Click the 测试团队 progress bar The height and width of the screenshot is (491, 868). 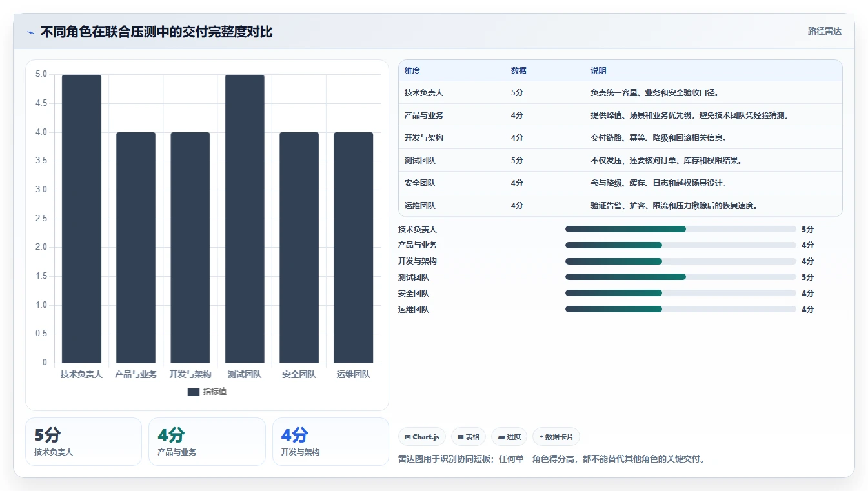pyautogui.click(x=681, y=277)
